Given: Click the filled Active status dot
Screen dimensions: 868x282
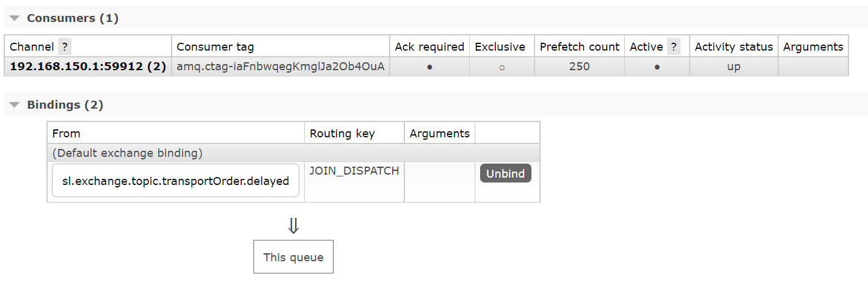Looking at the screenshot, I should (x=657, y=67).
